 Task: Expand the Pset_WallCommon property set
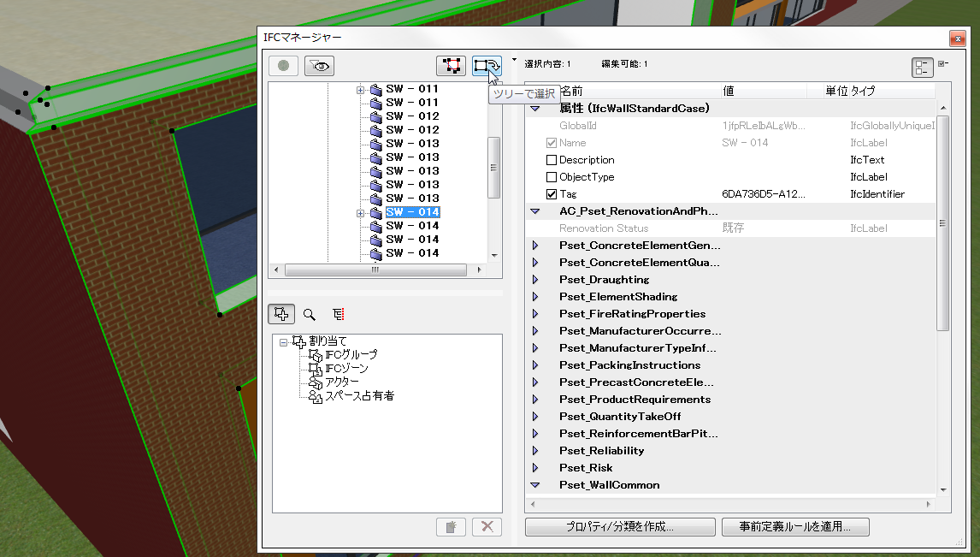535,484
